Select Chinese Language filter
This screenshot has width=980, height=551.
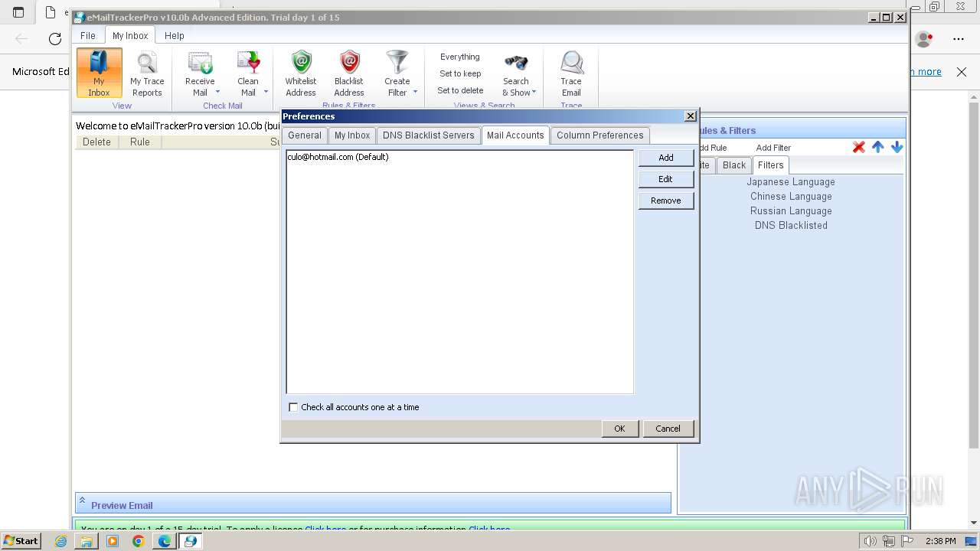791,197
